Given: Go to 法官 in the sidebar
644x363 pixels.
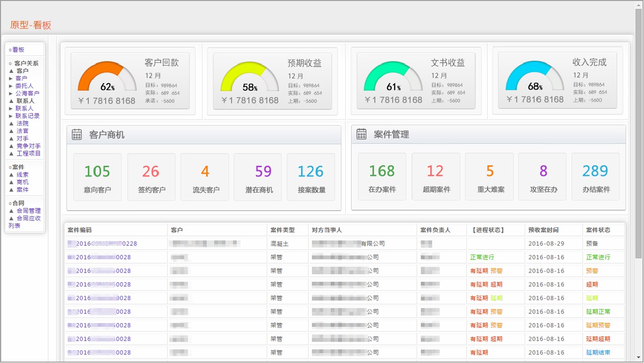Looking at the screenshot, I should pos(23,131).
